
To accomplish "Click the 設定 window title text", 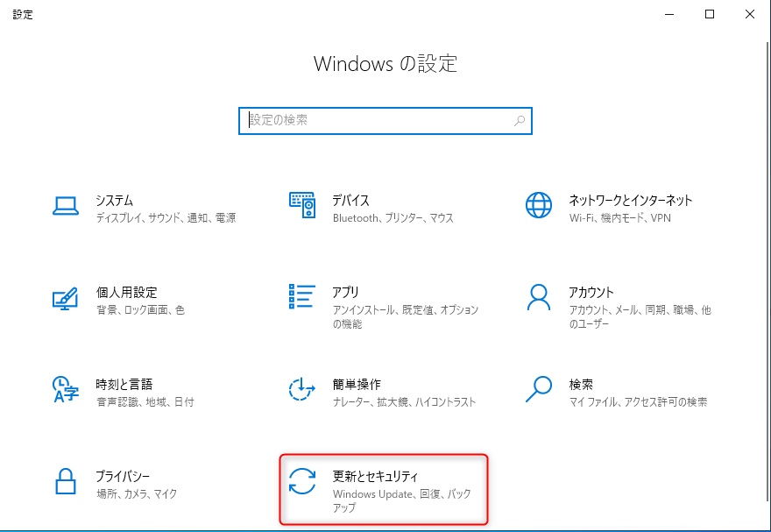I will [23, 15].
